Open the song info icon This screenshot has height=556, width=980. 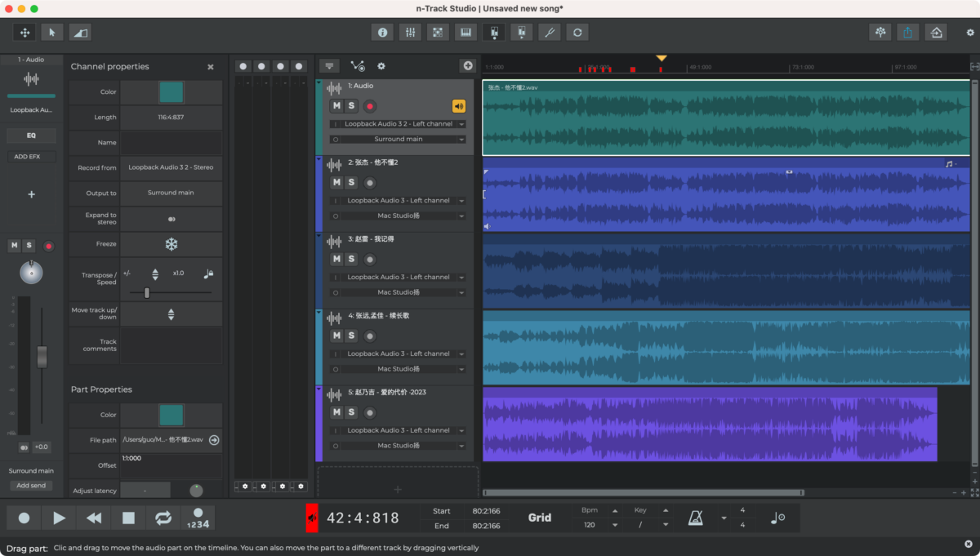[382, 32]
